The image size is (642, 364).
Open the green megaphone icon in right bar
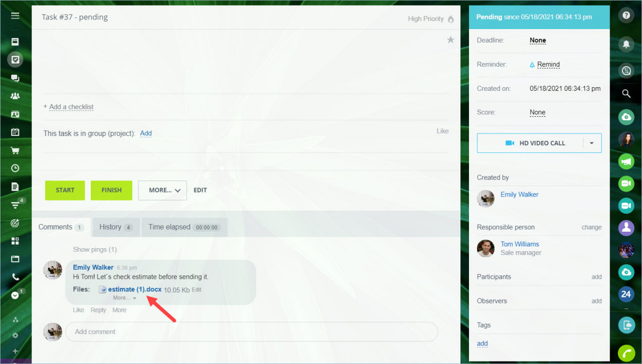pyautogui.click(x=626, y=161)
